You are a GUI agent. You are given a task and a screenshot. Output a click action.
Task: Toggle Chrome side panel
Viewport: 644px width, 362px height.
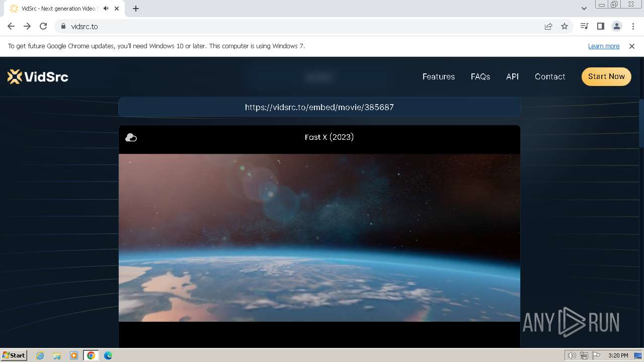600,26
